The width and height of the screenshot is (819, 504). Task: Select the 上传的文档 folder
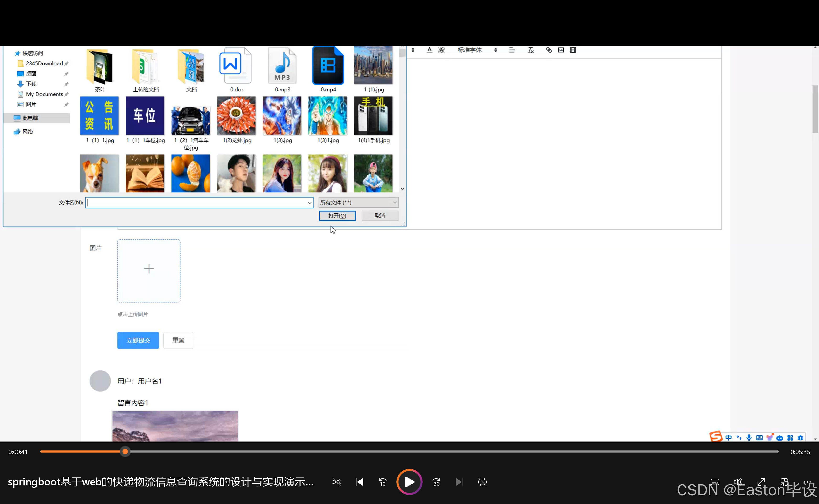click(146, 70)
